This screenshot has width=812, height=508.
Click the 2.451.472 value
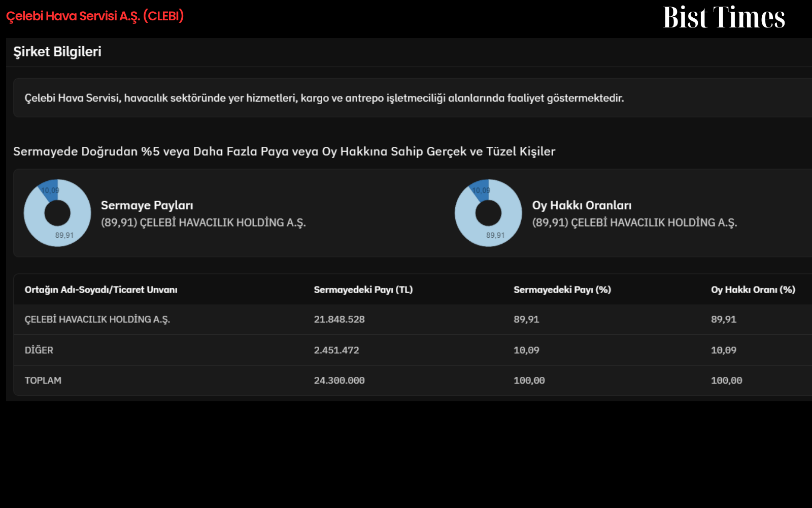point(336,350)
